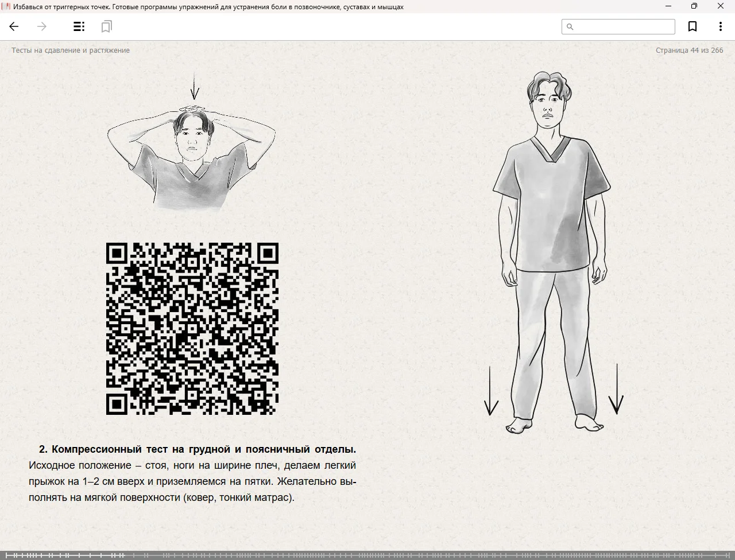
Task: Open the three-dot more options menu
Action: (x=720, y=26)
